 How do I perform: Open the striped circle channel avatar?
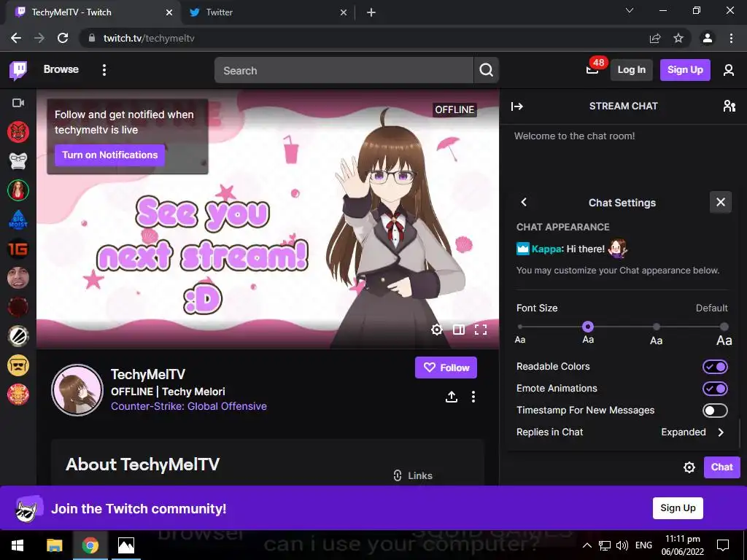18,336
